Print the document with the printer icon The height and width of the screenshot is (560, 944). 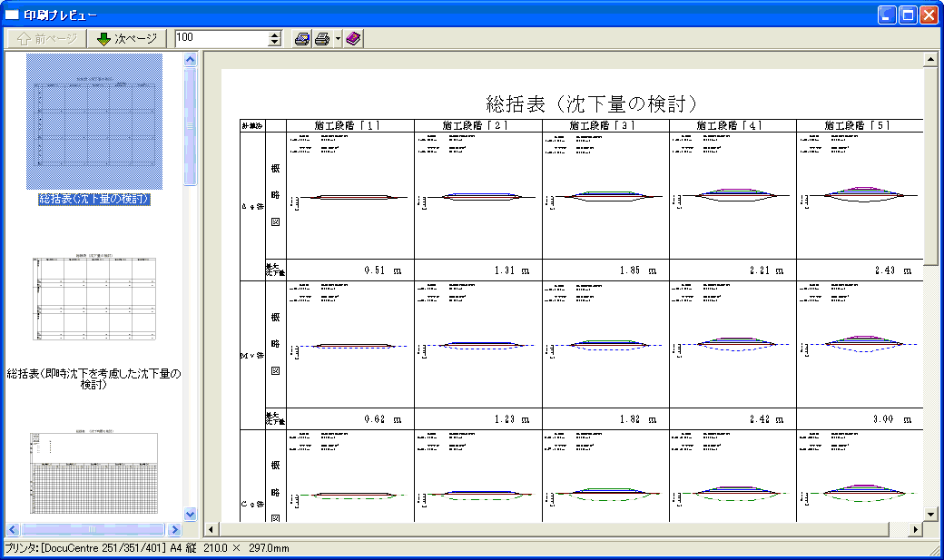coord(322,39)
